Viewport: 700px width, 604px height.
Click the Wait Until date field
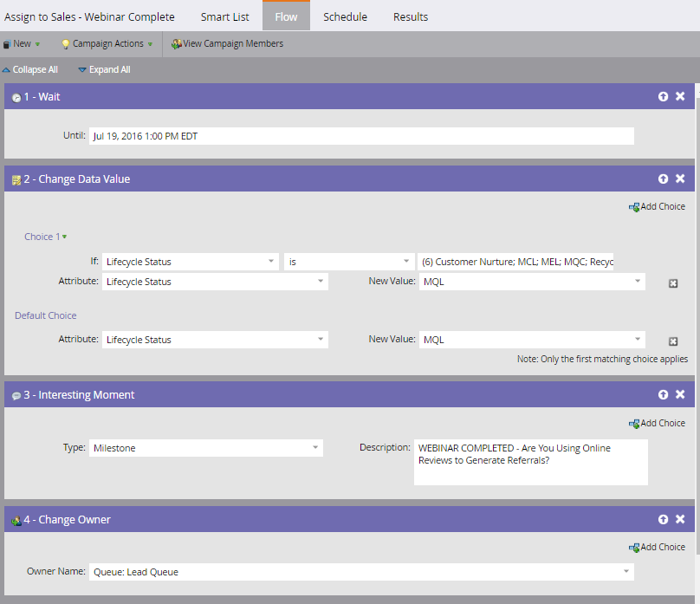click(x=361, y=136)
